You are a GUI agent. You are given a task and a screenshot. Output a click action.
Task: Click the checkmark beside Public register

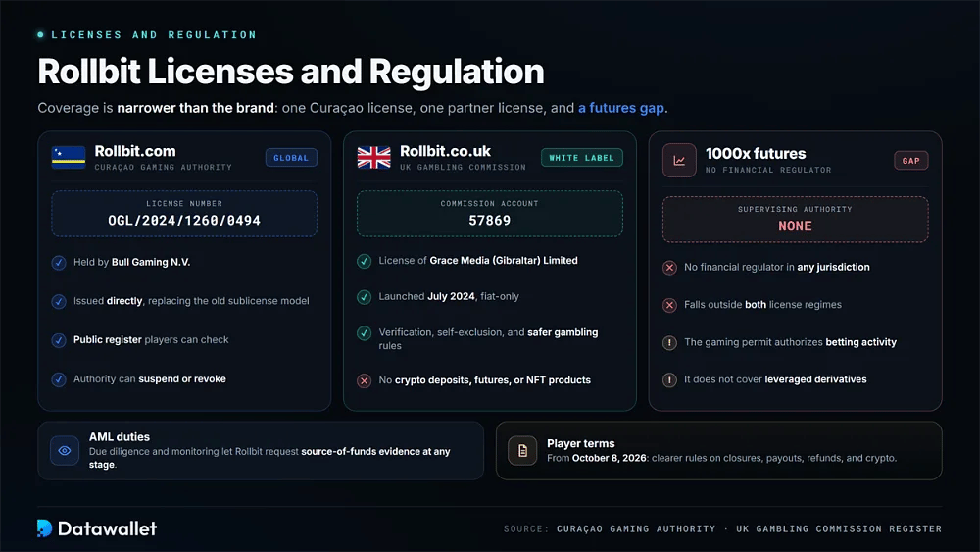pyautogui.click(x=59, y=340)
